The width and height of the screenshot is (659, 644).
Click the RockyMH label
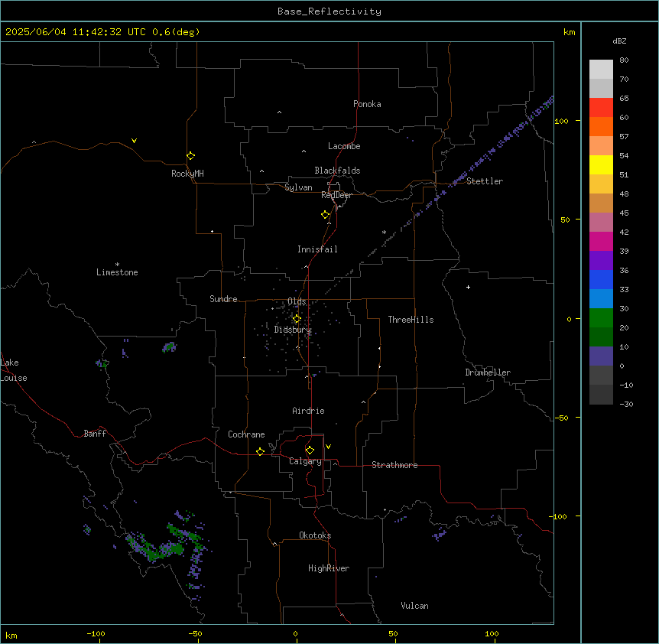click(x=187, y=174)
